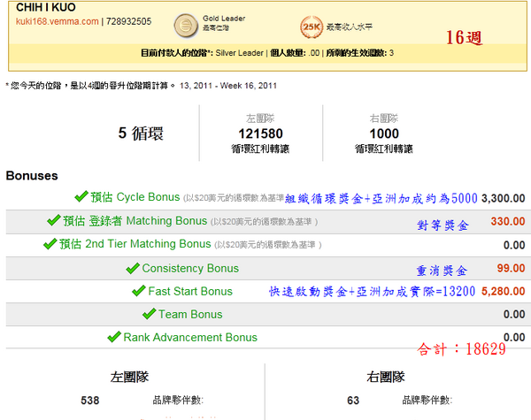Click the Rank Advancement Bonus checkmark

114,337
